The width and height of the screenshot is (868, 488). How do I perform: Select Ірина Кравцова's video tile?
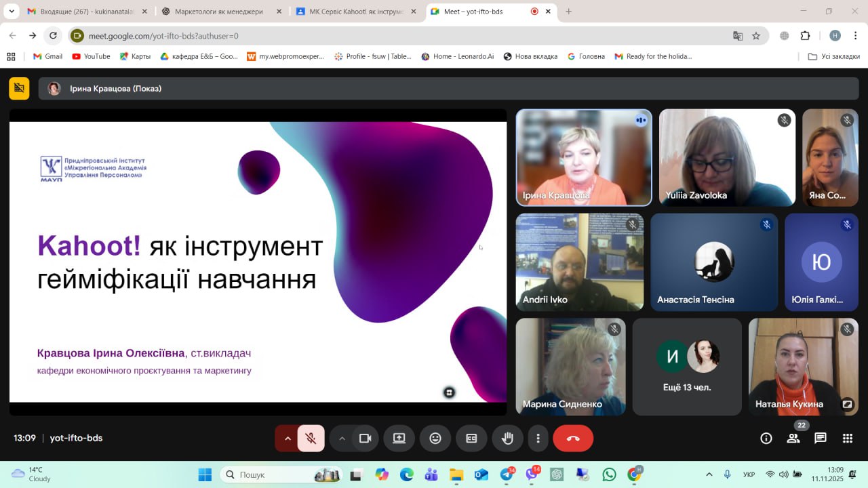tap(584, 157)
